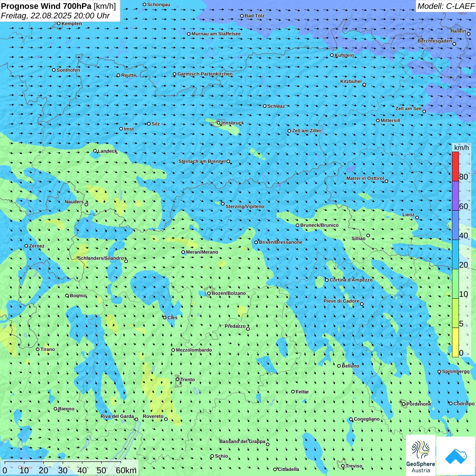The height and width of the screenshot is (476, 476).
Task: Click the purple 60 km/h legend color
Action: 455,196
